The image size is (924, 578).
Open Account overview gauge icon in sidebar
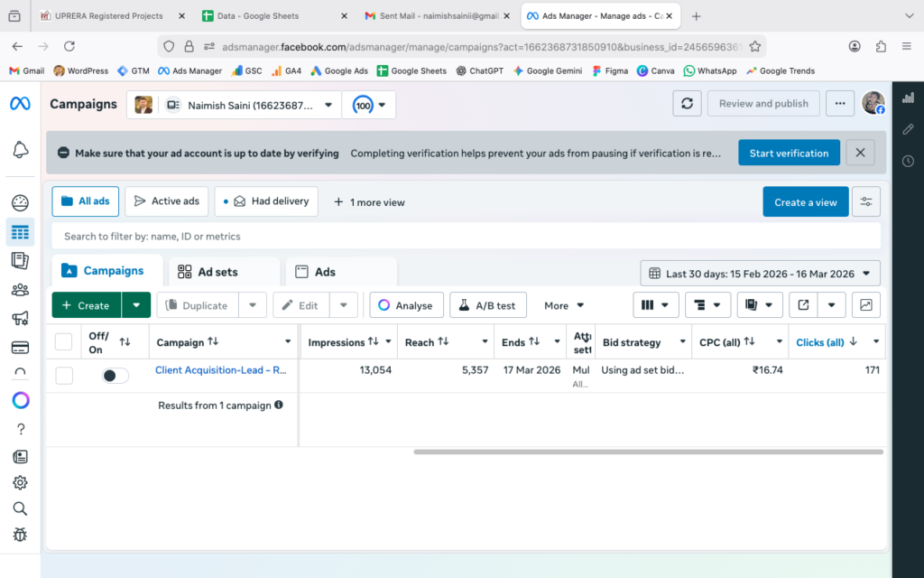click(x=20, y=203)
